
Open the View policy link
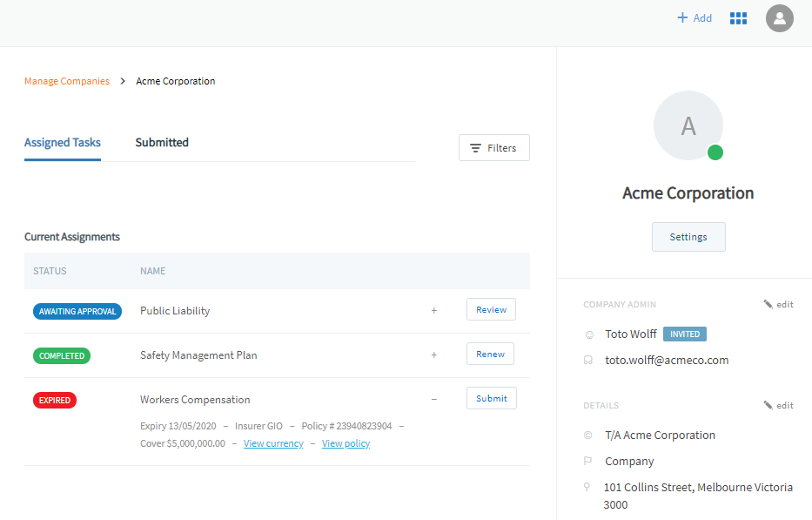[x=346, y=444]
